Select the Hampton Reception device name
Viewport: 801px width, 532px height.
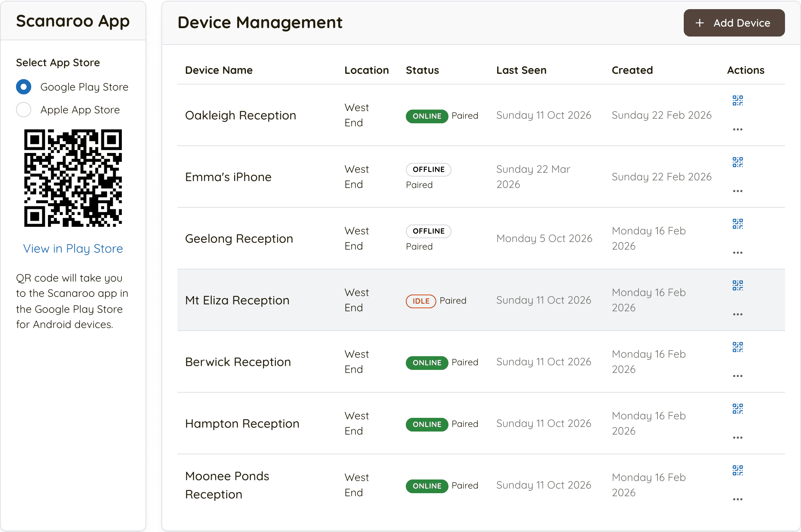(242, 424)
